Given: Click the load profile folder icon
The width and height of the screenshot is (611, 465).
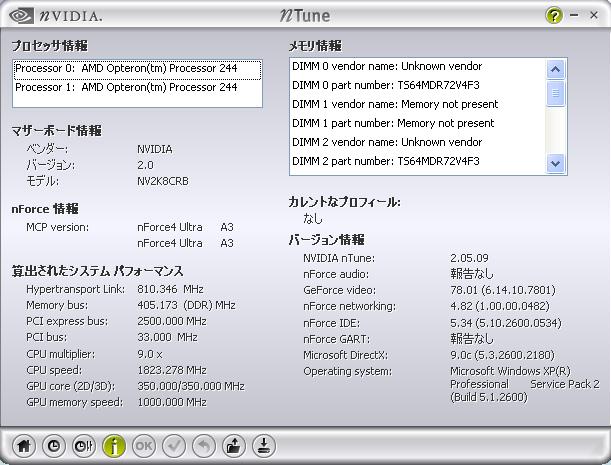Looking at the screenshot, I should [x=234, y=446].
